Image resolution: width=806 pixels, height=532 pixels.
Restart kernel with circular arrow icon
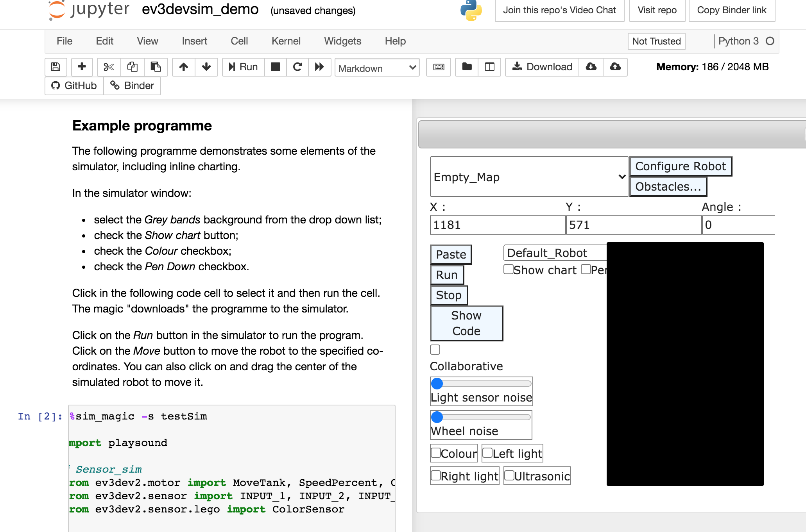click(297, 67)
